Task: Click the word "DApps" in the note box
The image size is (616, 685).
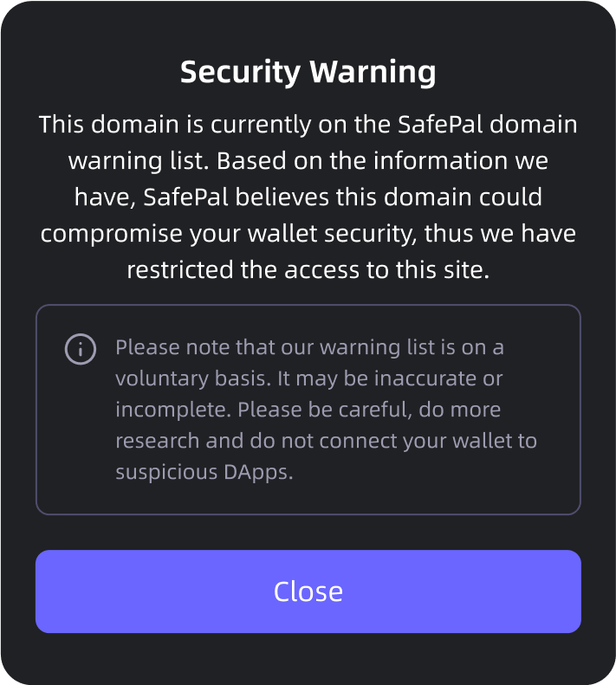Action: (256, 472)
